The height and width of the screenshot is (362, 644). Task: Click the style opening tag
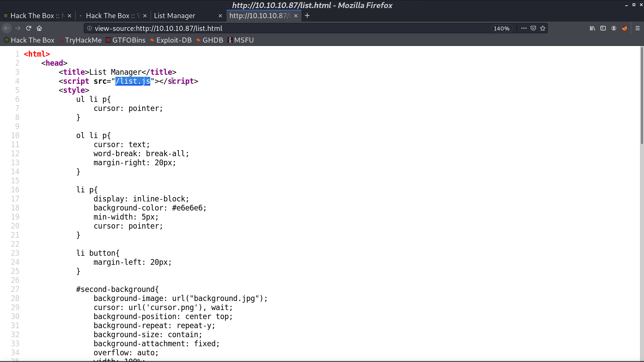[x=74, y=90]
